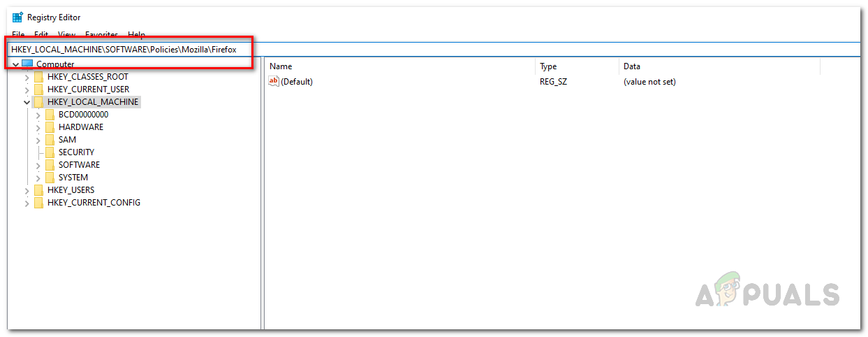Expand the SAM key chevron
Viewport: 868px width, 337px height.
pos(38,140)
